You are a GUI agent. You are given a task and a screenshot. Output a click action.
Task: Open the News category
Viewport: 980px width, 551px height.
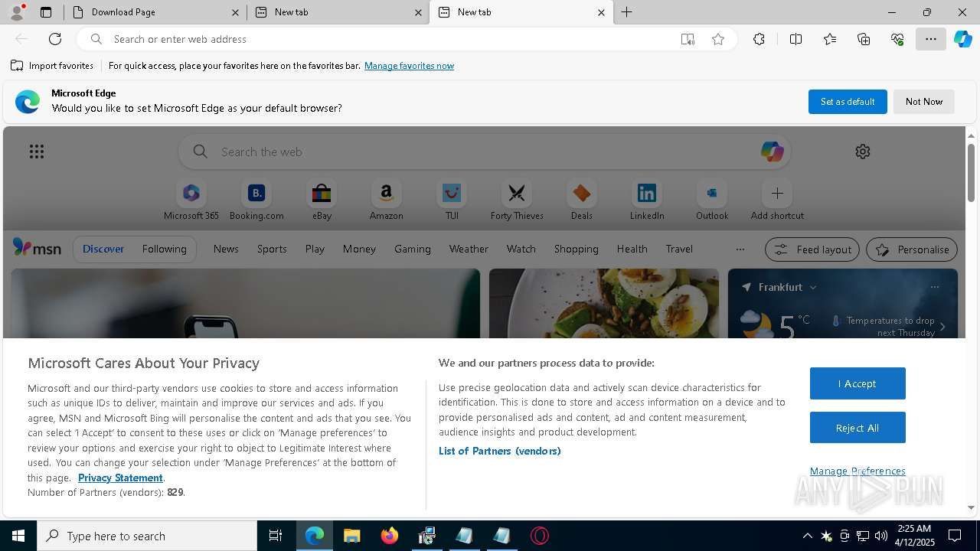pyautogui.click(x=226, y=249)
